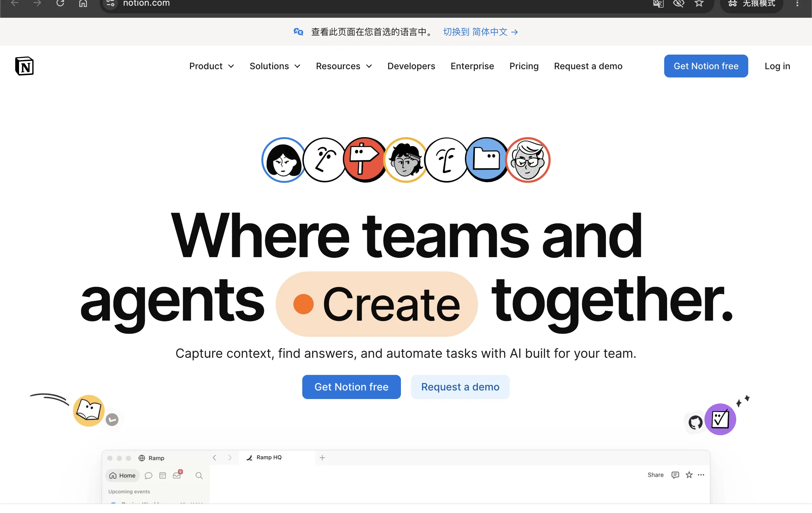Click the chat bubble icon beside Home
812x513 pixels.
click(148, 475)
